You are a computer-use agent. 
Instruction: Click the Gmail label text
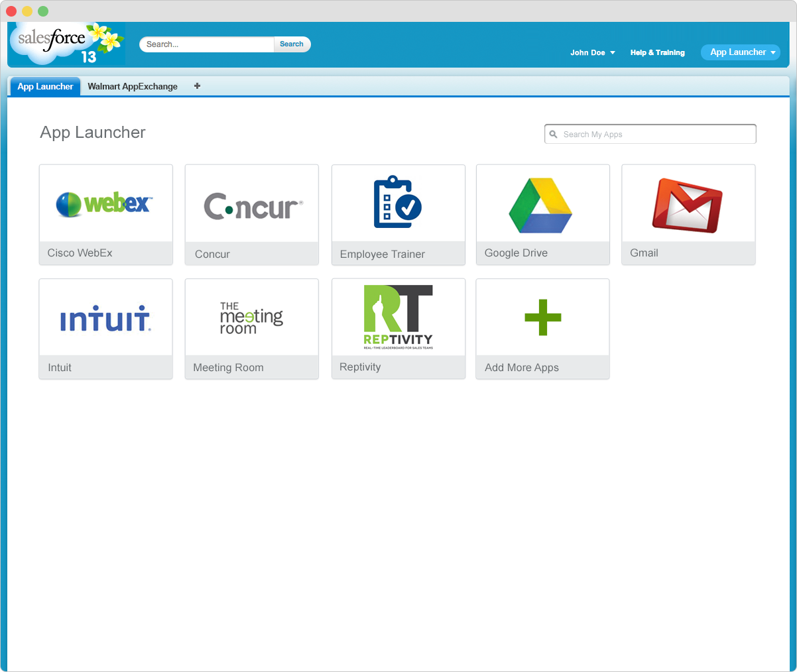tap(644, 253)
